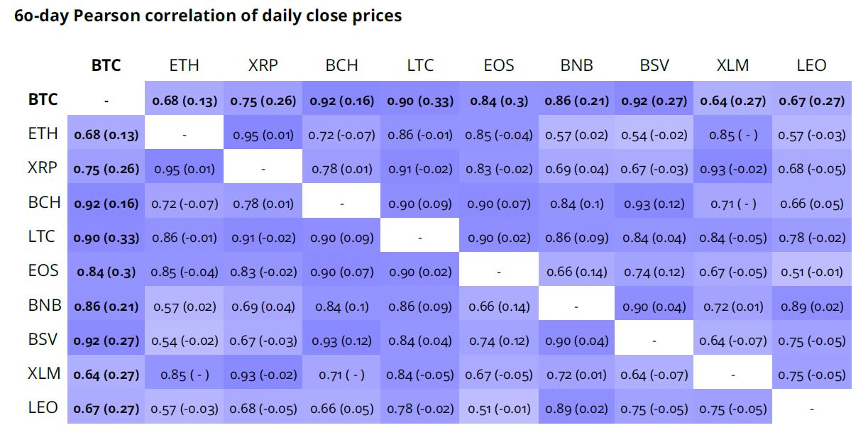Select the LEO column header
The height and width of the screenshot is (435, 868).
[811, 66]
